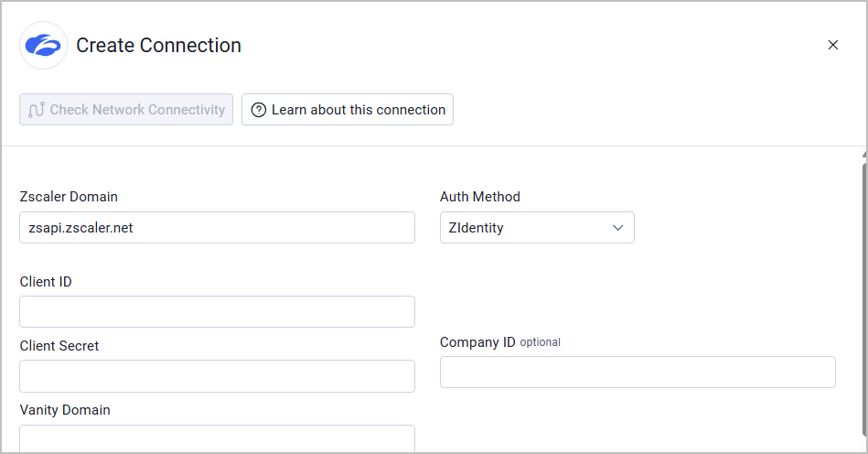Click the Client Secret label
868x454 pixels.
[59, 346]
